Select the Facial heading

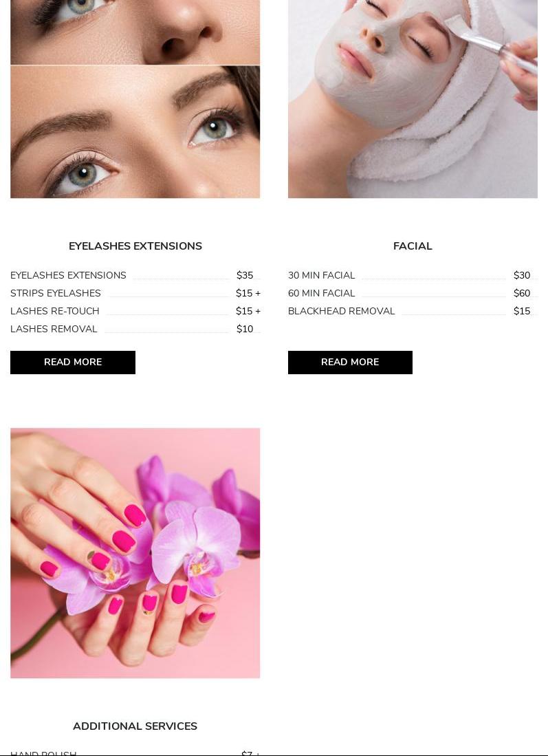(413, 246)
